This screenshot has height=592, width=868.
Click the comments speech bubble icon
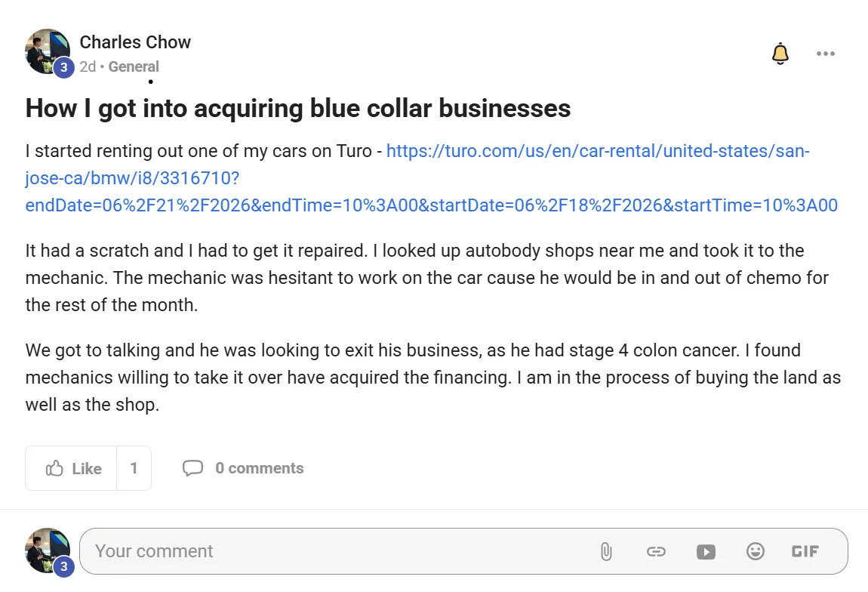click(192, 468)
